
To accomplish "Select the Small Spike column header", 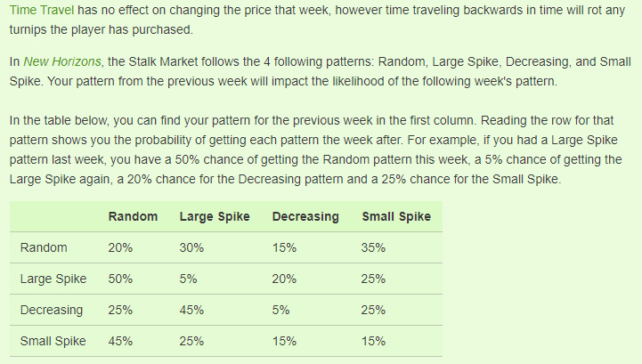I will coord(396,216).
